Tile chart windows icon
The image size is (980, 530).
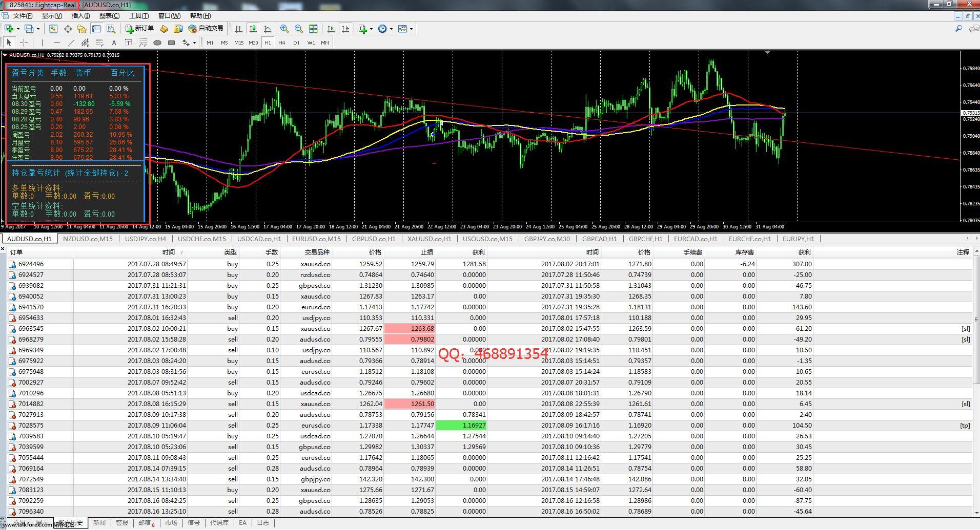[x=313, y=29]
